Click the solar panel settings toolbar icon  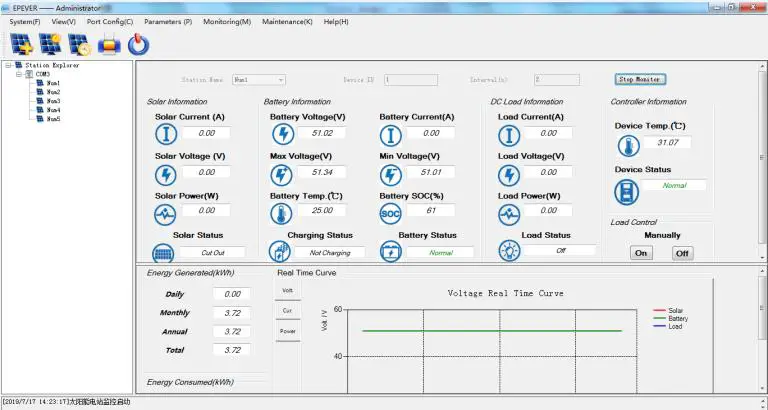click(50, 44)
